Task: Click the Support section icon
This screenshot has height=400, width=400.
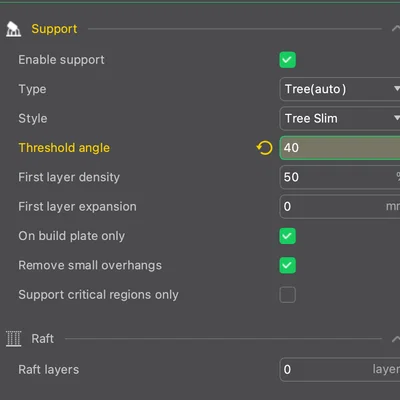Action: [13, 29]
